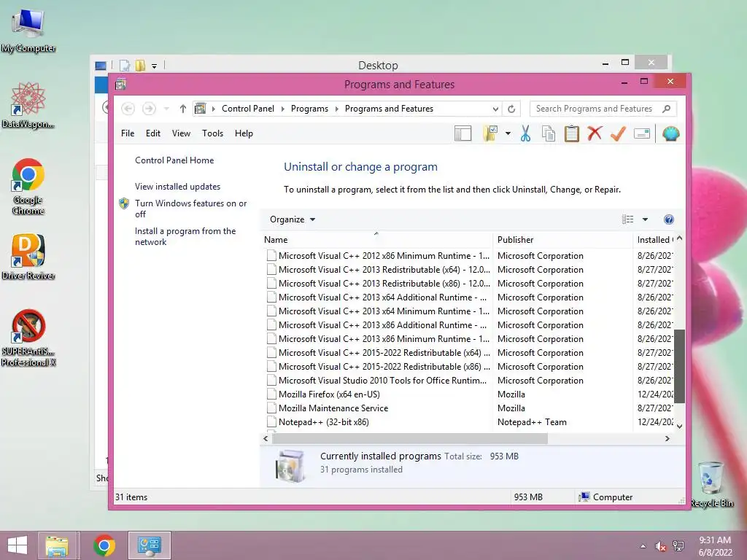Click the scroll right arrow of the list

pos(667,438)
